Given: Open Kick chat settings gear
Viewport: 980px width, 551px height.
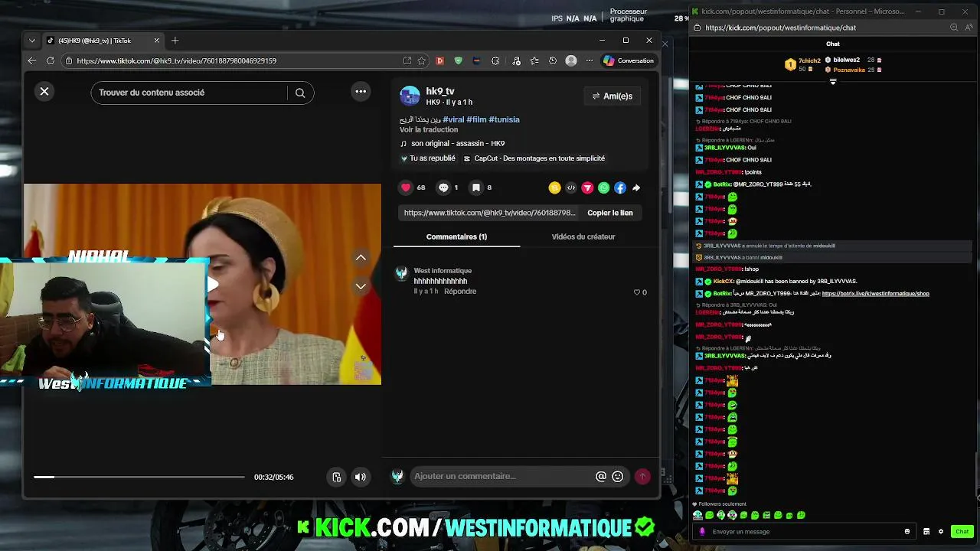Looking at the screenshot, I should (x=941, y=532).
